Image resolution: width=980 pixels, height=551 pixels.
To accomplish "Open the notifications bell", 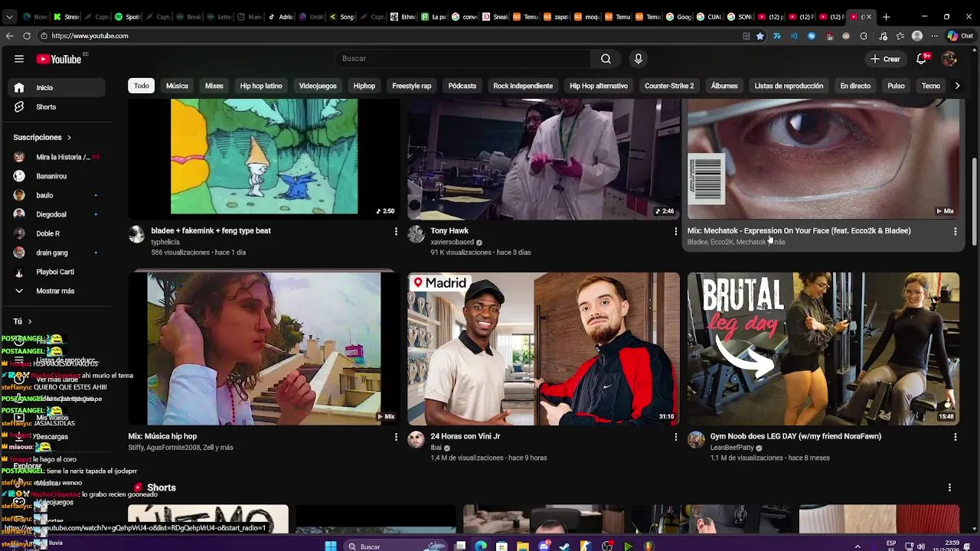I will click(x=922, y=59).
